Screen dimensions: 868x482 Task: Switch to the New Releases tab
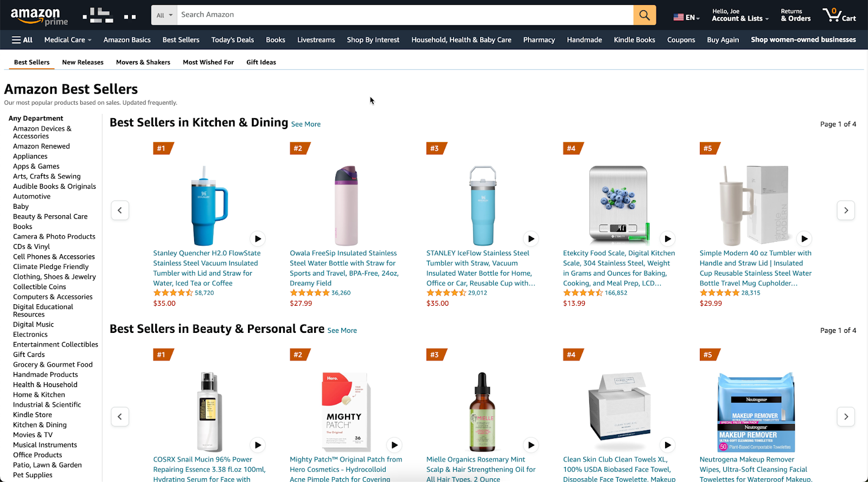tap(82, 62)
